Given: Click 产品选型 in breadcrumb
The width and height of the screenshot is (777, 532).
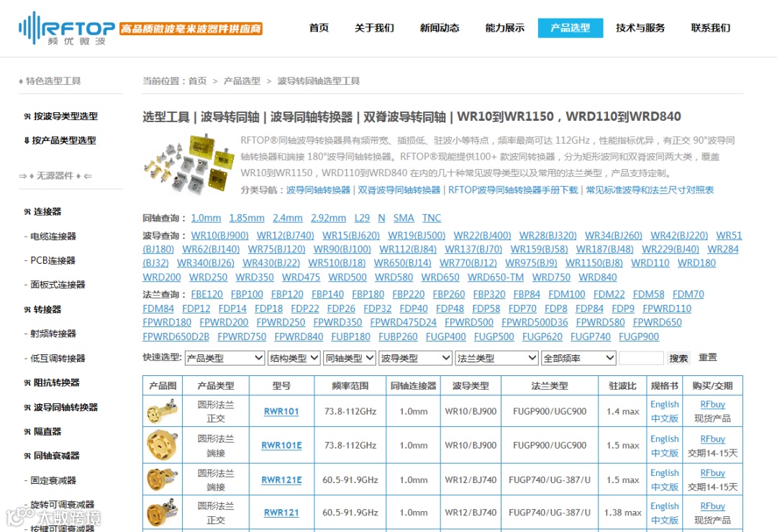Looking at the screenshot, I should click(242, 81).
